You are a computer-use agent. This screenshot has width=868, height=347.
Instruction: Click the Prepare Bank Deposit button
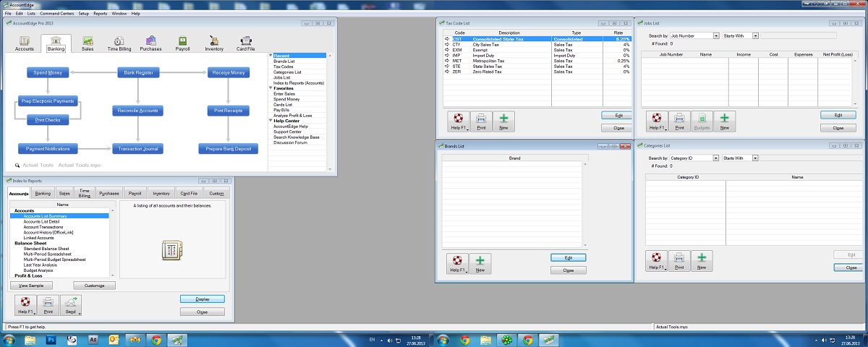click(x=229, y=148)
